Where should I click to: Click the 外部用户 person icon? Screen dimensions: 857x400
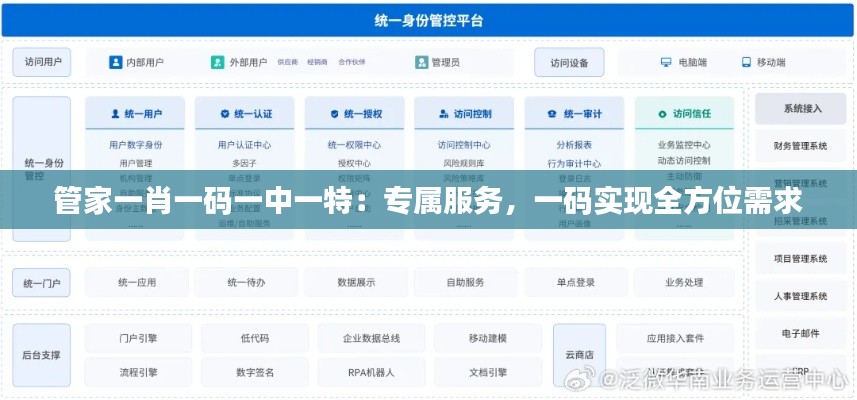pos(217,62)
